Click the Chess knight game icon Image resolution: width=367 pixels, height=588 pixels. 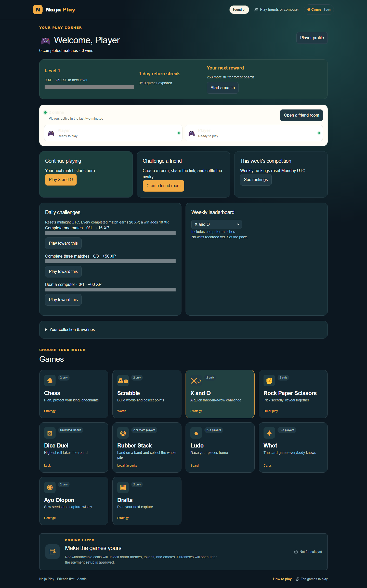point(50,381)
